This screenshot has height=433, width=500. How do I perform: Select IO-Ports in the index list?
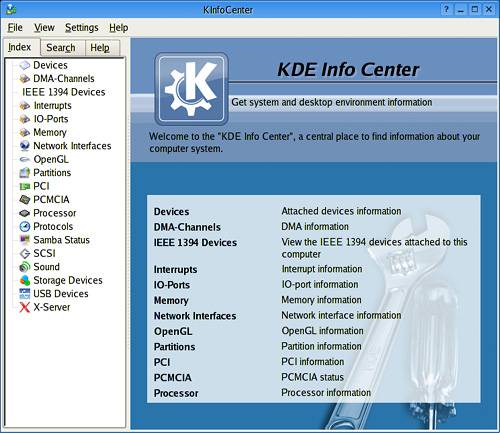pyautogui.click(x=51, y=119)
